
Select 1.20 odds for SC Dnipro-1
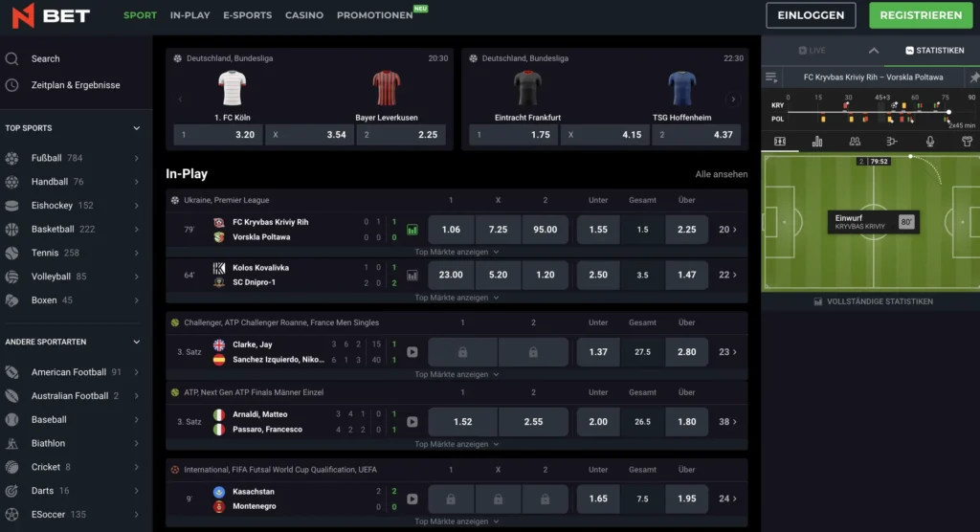[x=545, y=275]
